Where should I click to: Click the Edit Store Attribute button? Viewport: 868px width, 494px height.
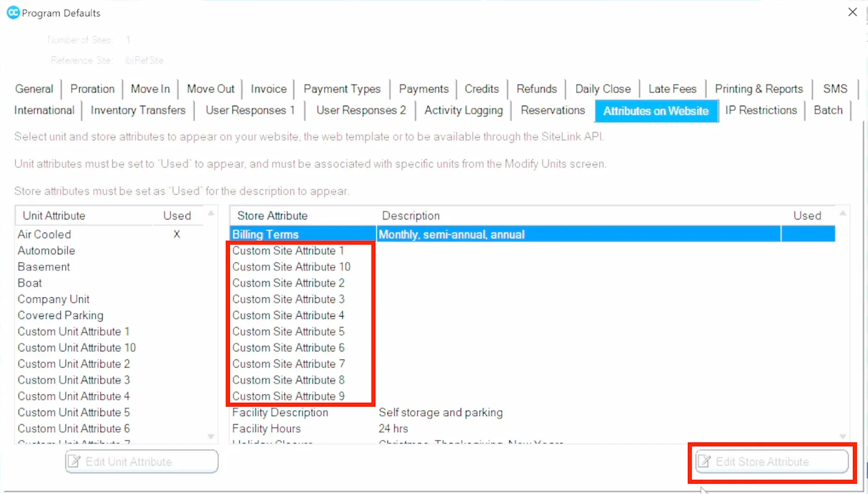[x=773, y=461]
